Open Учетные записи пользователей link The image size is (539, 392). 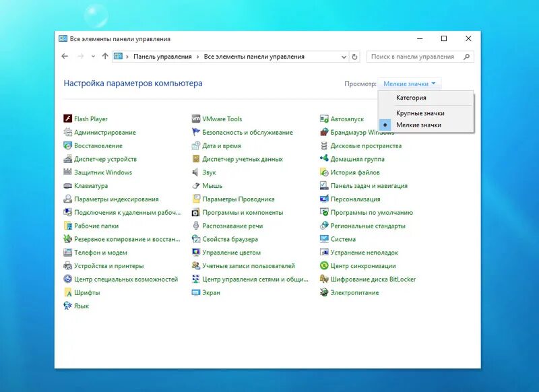click(249, 266)
